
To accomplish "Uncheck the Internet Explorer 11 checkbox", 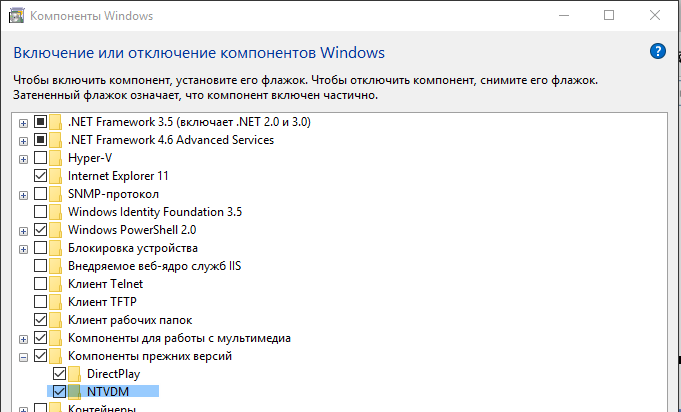I will pyautogui.click(x=40, y=176).
